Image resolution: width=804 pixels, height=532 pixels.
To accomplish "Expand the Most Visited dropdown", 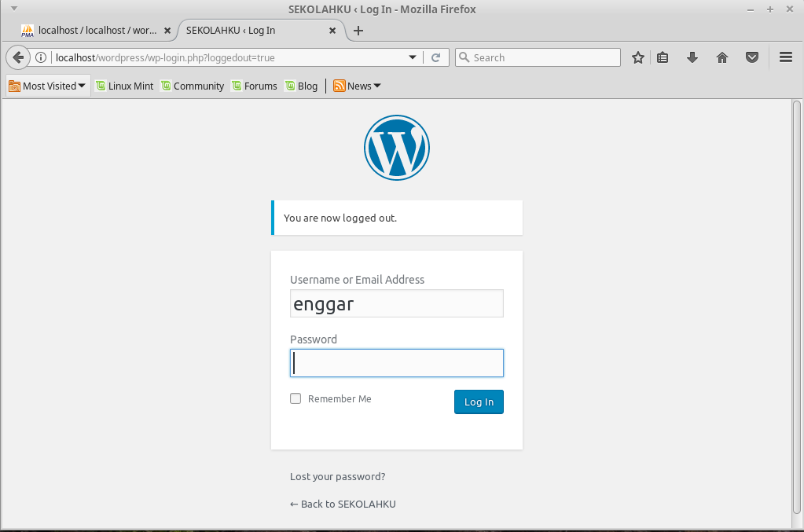I will pyautogui.click(x=47, y=85).
